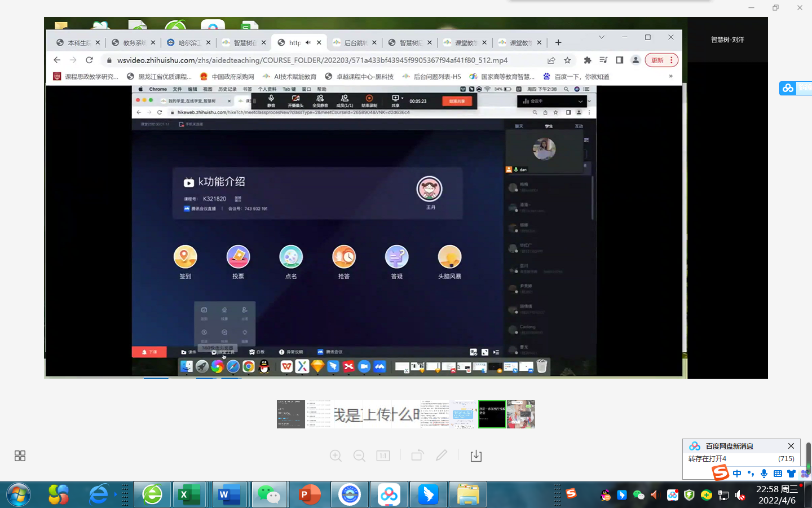
Task: Reset image to 1:1 actual size
Action: click(x=383, y=456)
